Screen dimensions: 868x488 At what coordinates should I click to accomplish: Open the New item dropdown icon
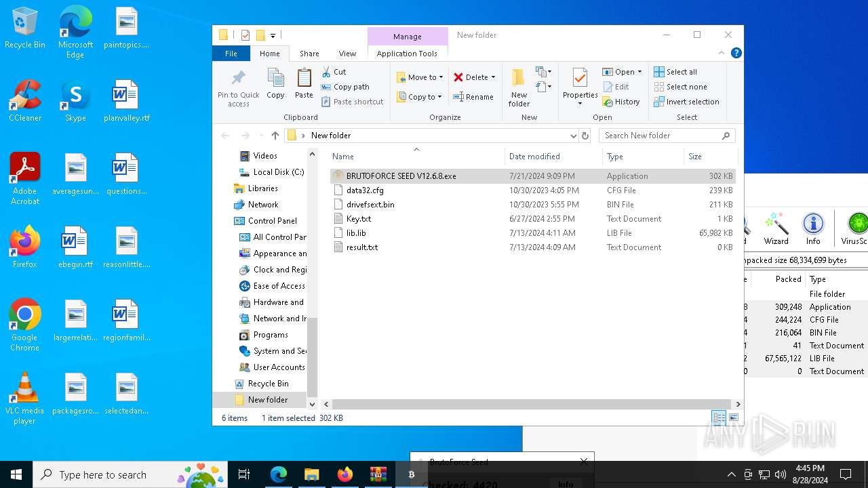point(543,72)
